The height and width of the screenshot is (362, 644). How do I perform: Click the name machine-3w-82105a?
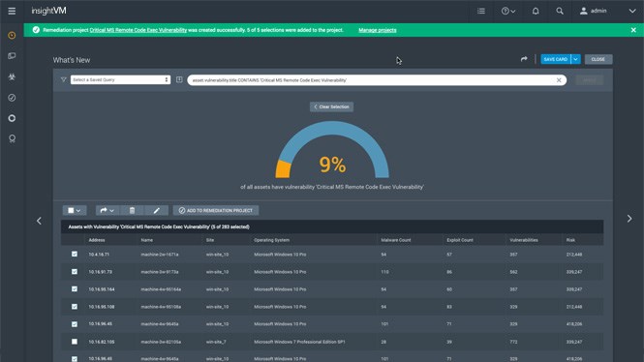161,342
